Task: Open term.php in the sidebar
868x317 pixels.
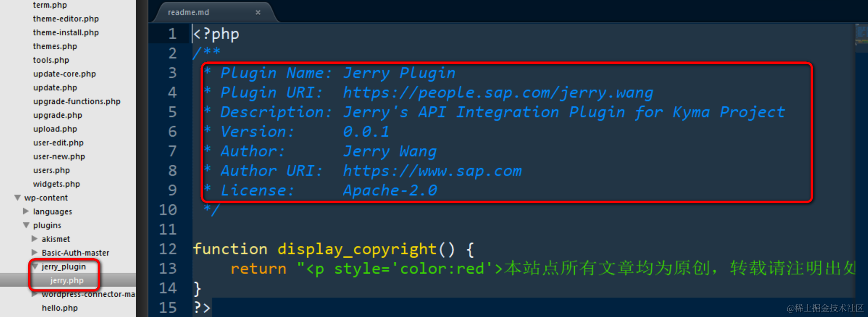Action: coord(50,5)
